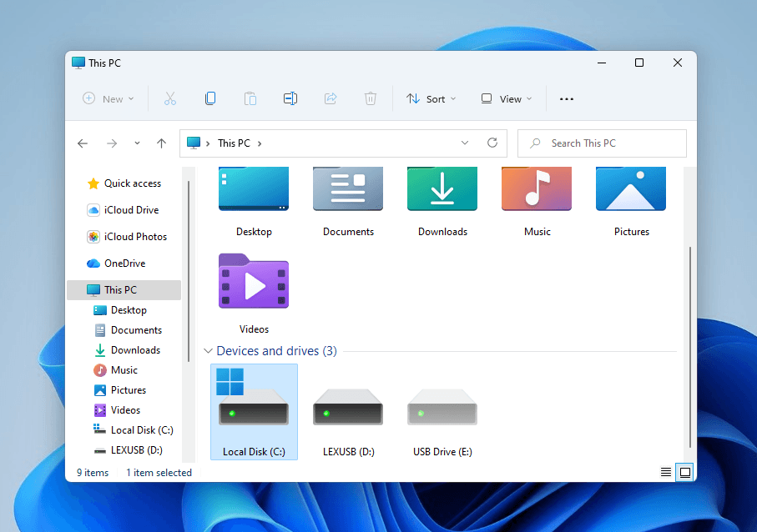Minimize the This PC window

pyautogui.click(x=602, y=63)
